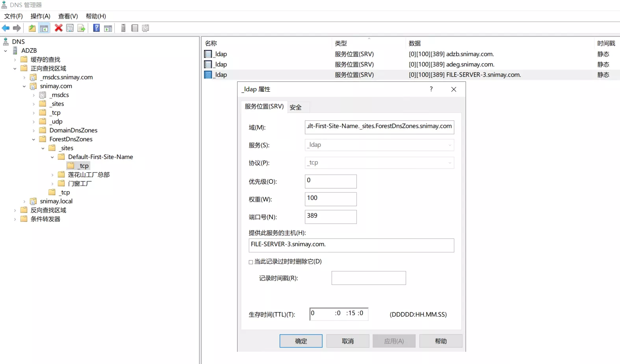Open the 协议(P) _tcp dropdown

click(x=449, y=163)
